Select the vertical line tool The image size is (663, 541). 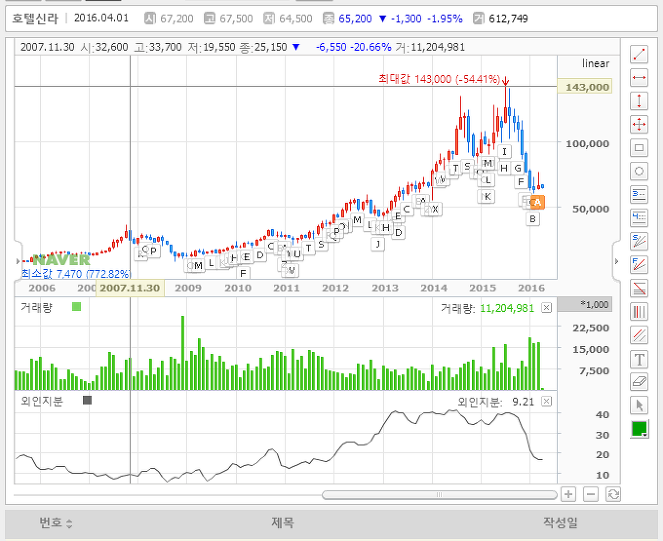(x=639, y=101)
